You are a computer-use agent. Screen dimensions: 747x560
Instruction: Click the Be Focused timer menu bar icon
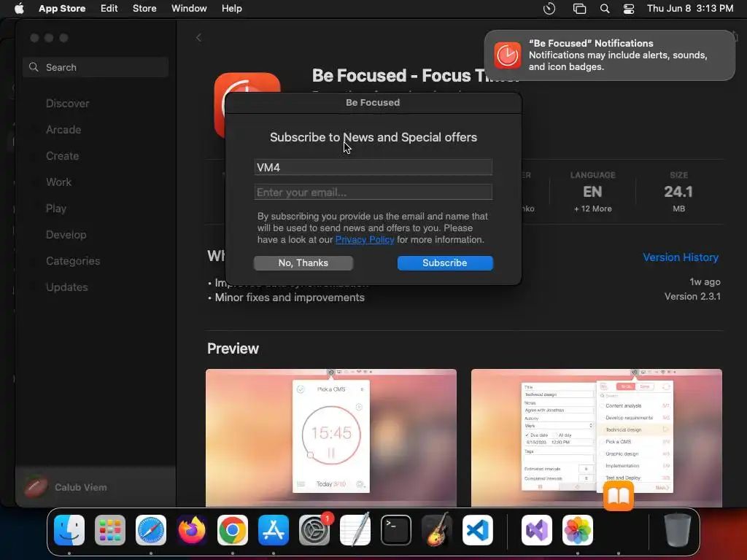(549, 9)
